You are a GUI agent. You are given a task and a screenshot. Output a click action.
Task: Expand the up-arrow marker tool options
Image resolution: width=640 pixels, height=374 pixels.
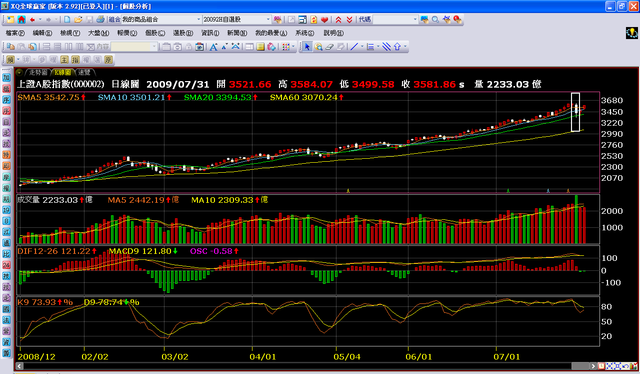(405, 47)
